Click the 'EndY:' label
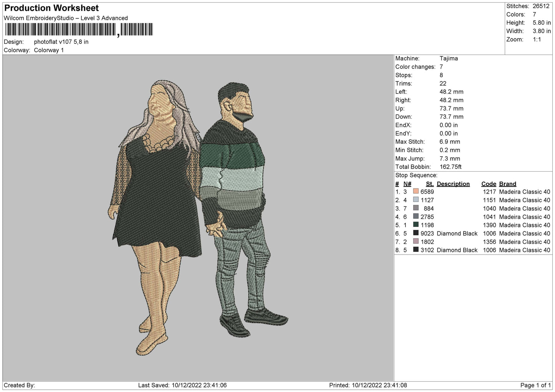The width and height of the screenshot is (555, 392). (x=403, y=134)
